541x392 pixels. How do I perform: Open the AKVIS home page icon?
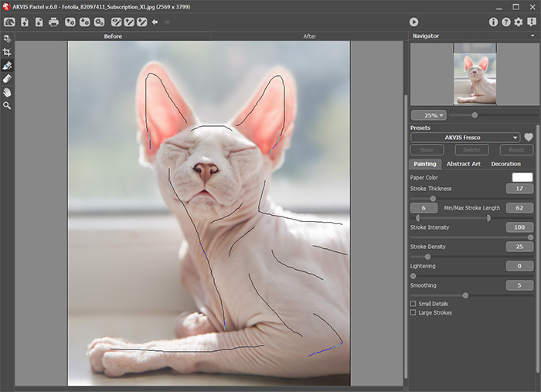9,22
